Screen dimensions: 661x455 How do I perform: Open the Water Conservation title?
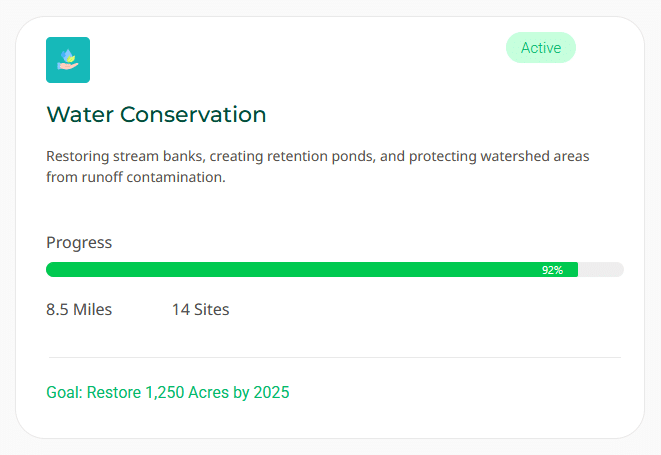coord(156,115)
